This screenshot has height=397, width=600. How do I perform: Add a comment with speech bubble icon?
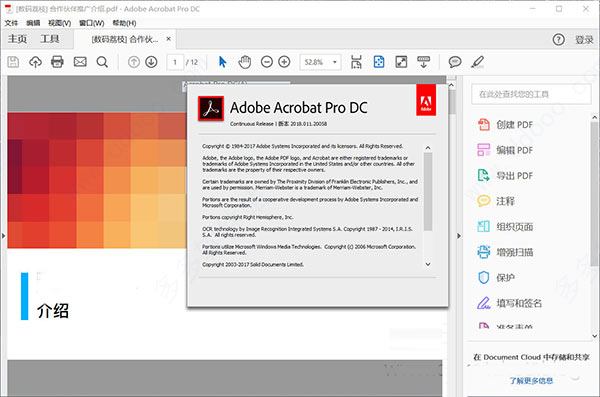pos(455,62)
